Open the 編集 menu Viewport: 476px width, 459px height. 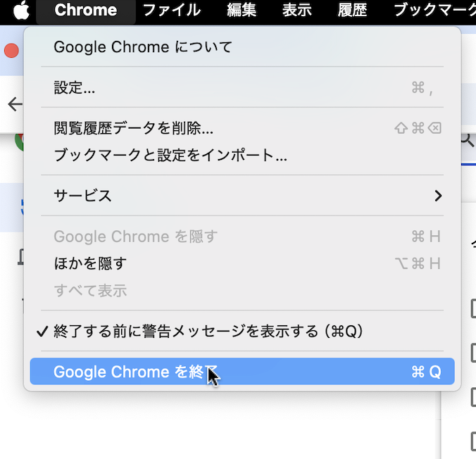tap(242, 11)
